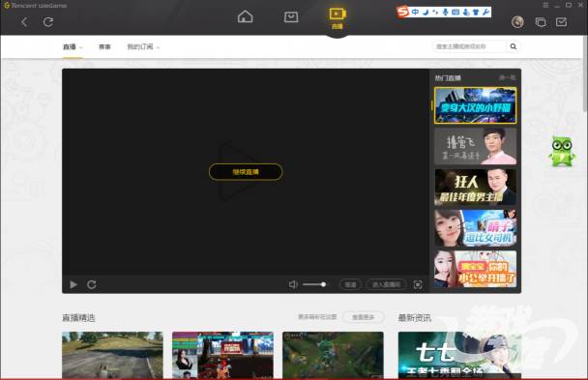Open the colorful second featured stream thumbnail

click(222, 355)
